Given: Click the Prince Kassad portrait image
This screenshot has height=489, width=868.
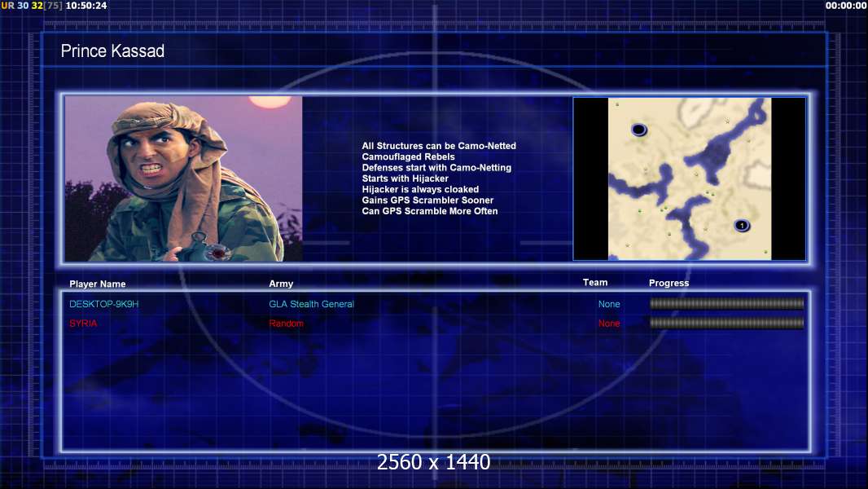Looking at the screenshot, I should pos(184,178).
